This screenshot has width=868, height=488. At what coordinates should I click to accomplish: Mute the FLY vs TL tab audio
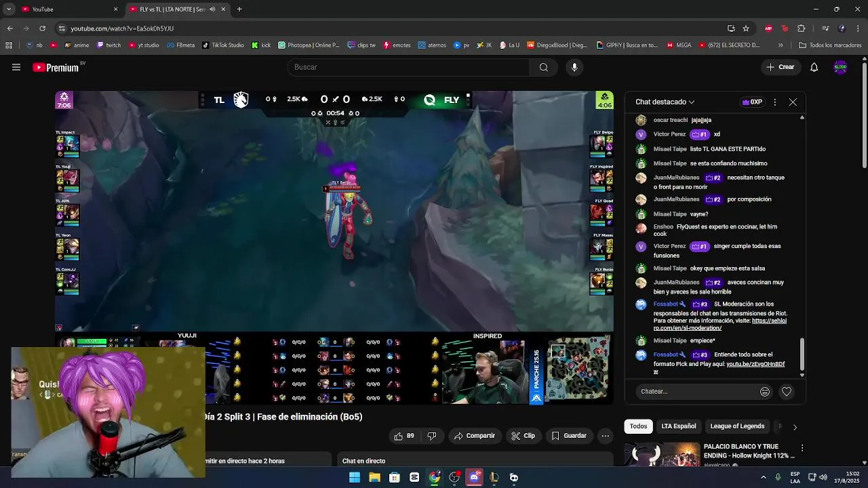pos(212,9)
